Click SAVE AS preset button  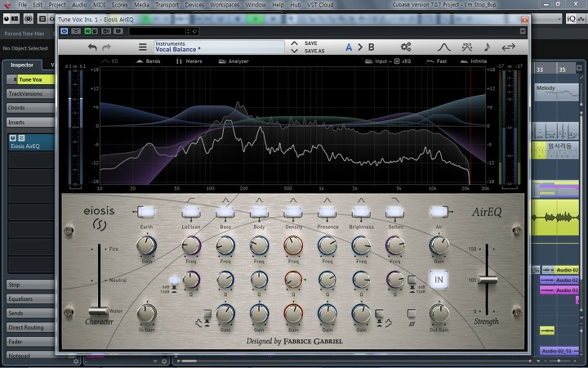point(314,51)
